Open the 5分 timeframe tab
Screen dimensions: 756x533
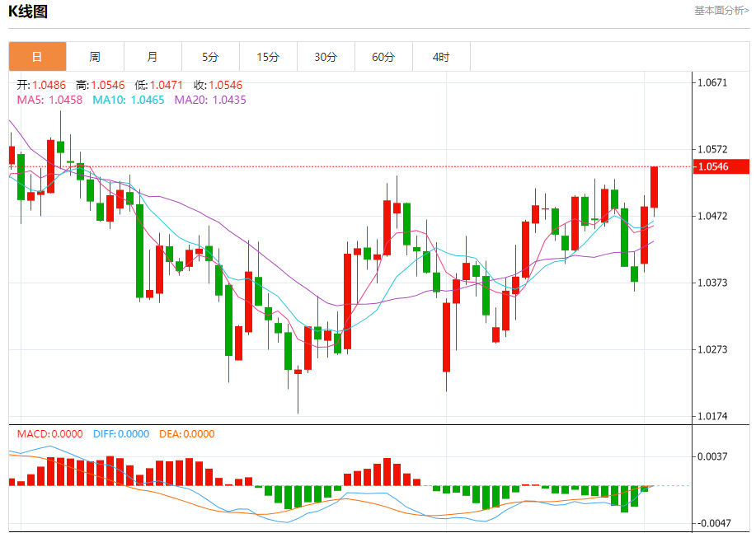point(211,57)
